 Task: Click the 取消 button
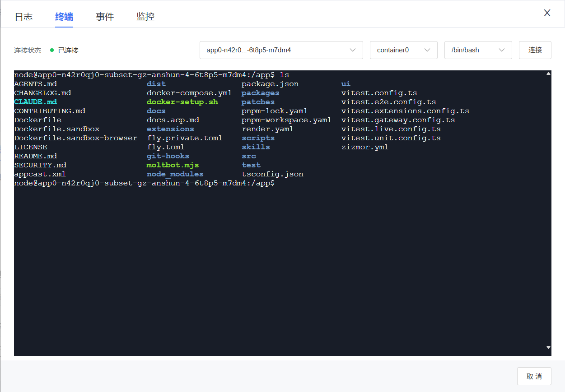pos(534,376)
